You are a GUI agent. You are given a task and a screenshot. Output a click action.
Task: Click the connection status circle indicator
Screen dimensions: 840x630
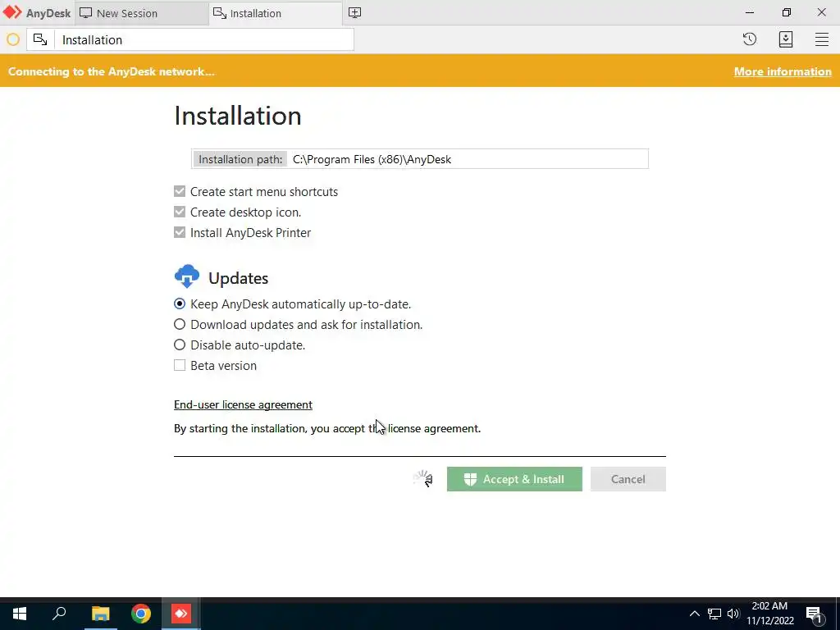[x=13, y=39]
